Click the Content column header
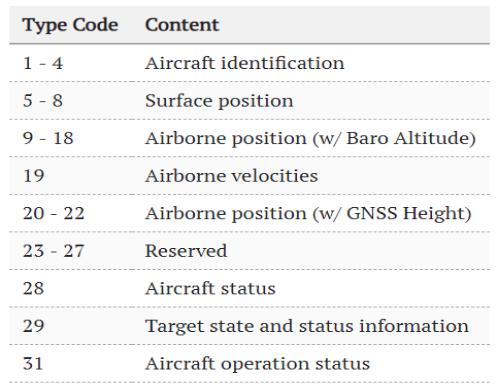 click(x=182, y=25)
